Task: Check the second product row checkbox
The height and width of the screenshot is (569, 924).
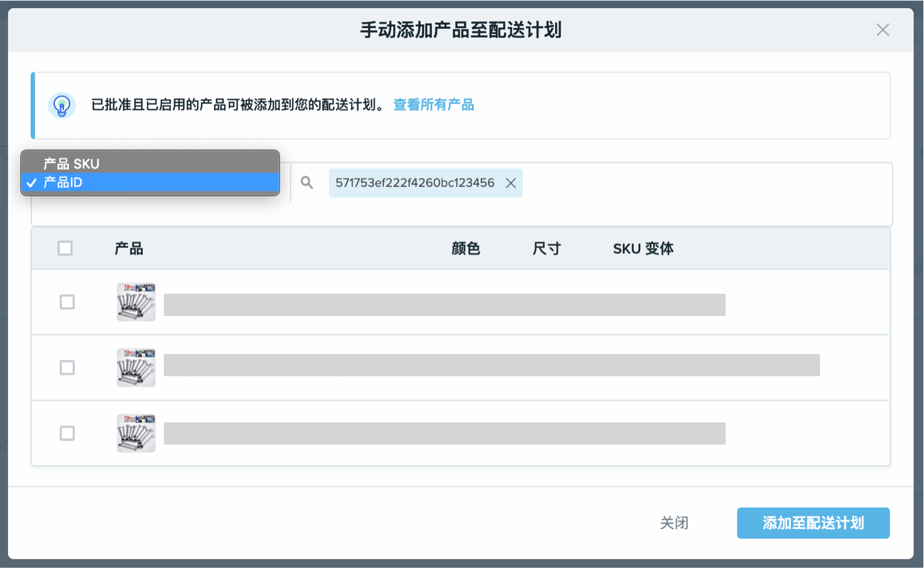Action: pyautogui.click(x=67, y=368)
